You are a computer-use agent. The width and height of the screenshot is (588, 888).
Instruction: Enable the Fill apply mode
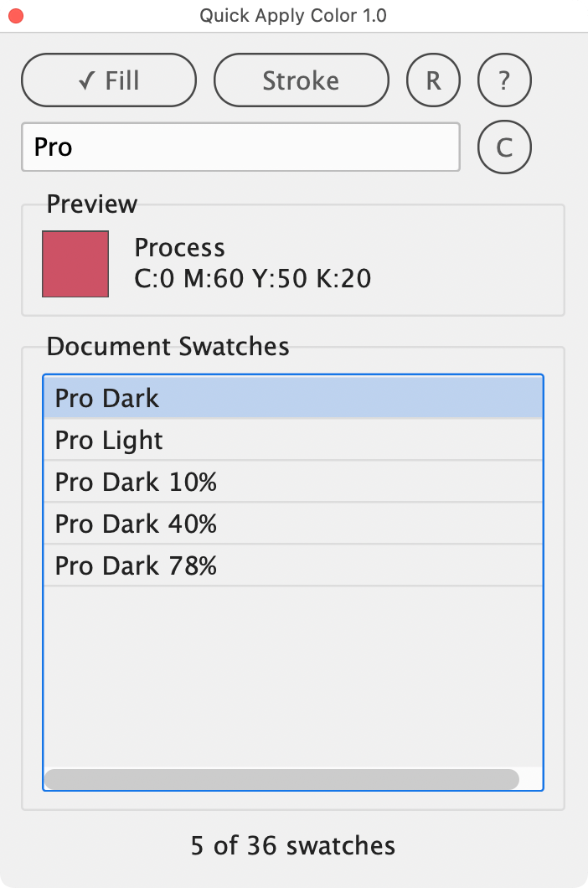click(x=109, y=80)
